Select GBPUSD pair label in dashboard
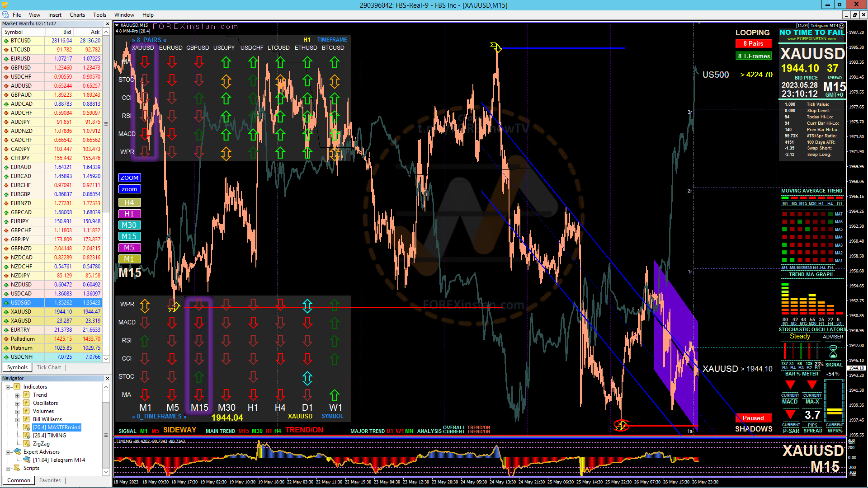The width and height of the screenshot is (868, 488). click(x=198, y=47)
